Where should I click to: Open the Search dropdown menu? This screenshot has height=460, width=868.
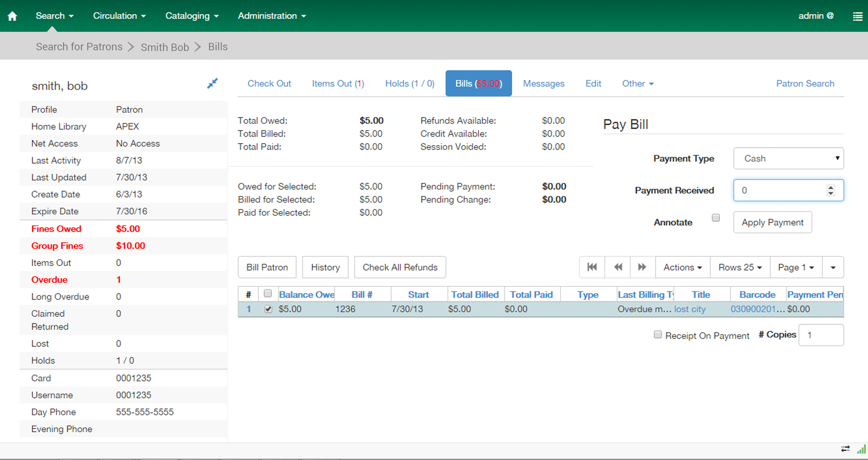tap(55, 16)
